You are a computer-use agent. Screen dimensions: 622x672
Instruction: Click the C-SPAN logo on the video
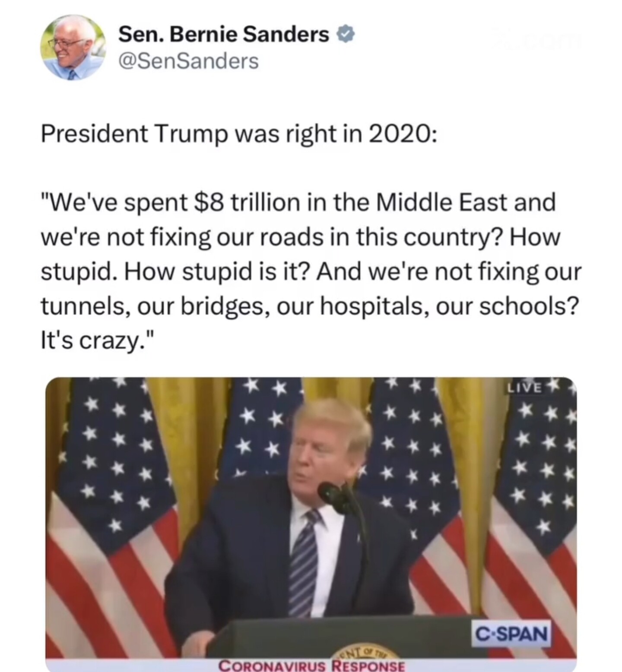click(x=511, y=634)
